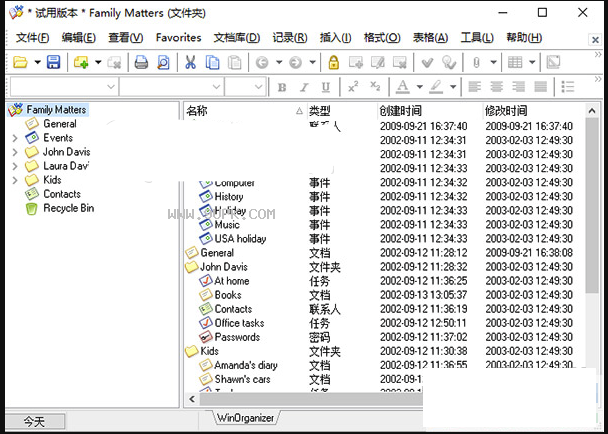The height and width of the screenshot is (434, 608).
Task: Click the 今天 button
Action: (35, 421)
